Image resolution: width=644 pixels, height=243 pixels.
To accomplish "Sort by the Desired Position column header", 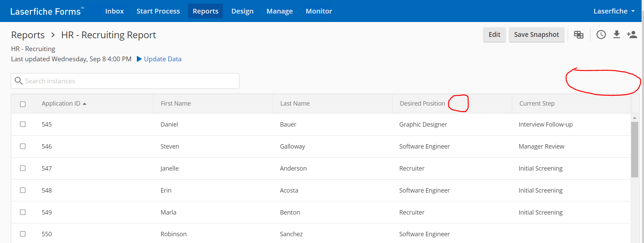I will 422,104.
